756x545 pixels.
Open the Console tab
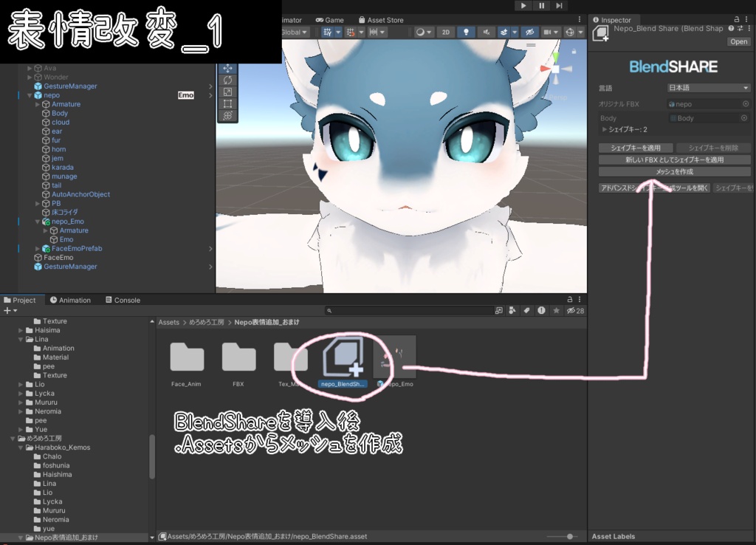coord(123,300)
